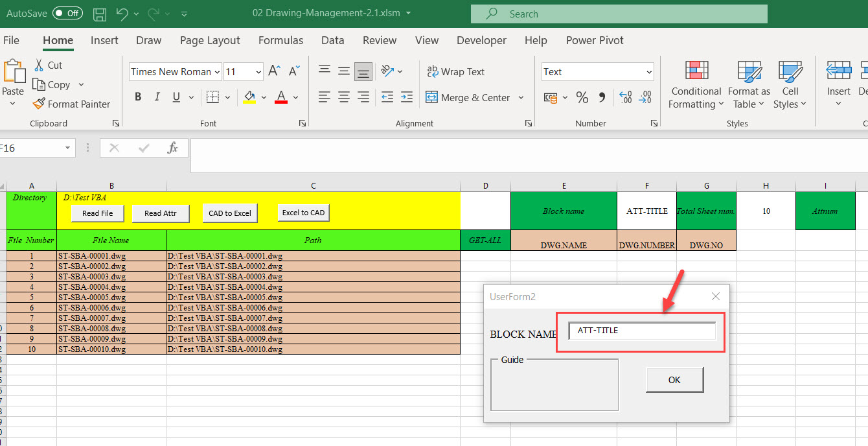Open the font name dropdown
The height and width of the screenshot is (446, 868).
tap(217, 71)
